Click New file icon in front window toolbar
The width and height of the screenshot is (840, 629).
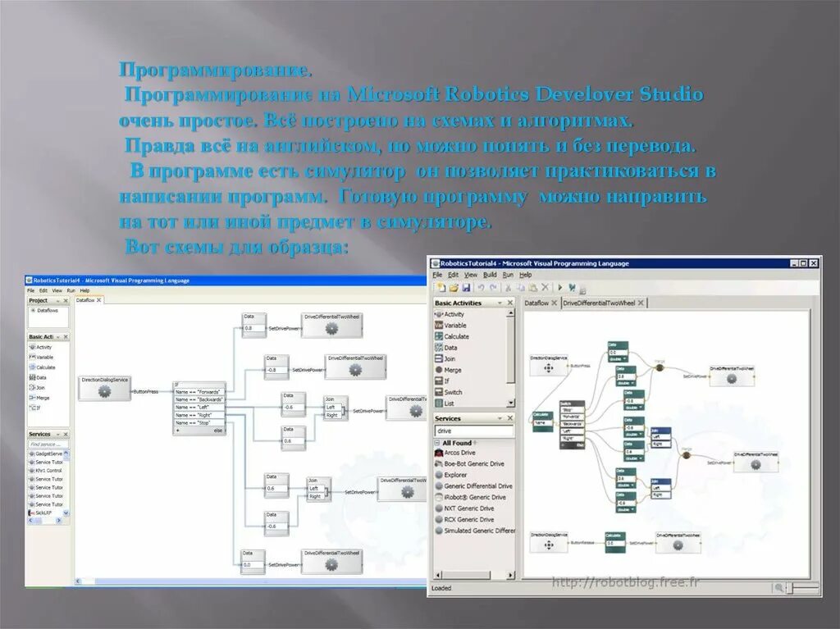tap(441, 288)
